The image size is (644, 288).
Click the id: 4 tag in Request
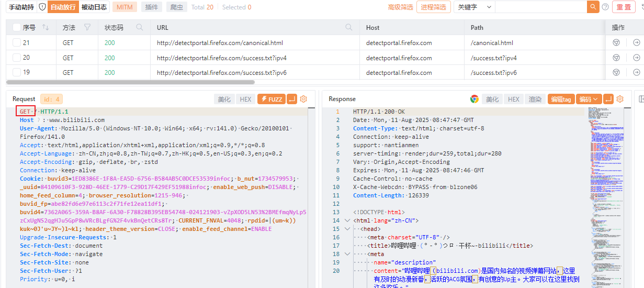(x=51, y=99)
